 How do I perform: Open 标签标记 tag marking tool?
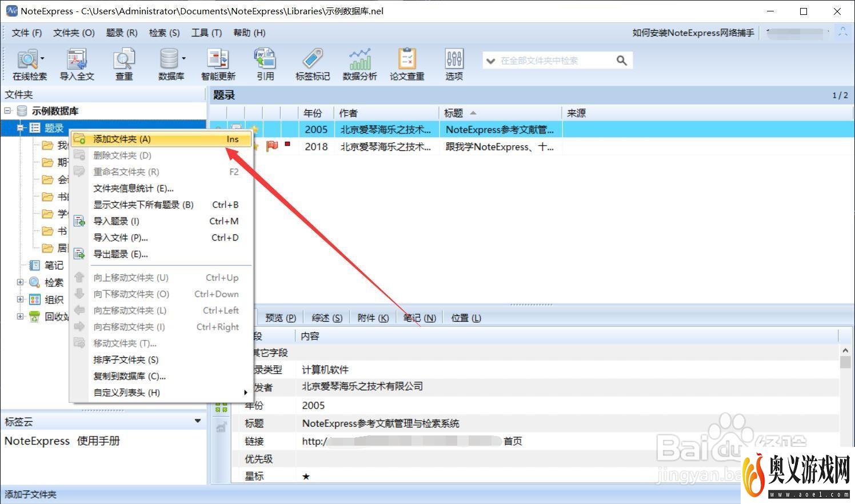[x=312, y=64]
